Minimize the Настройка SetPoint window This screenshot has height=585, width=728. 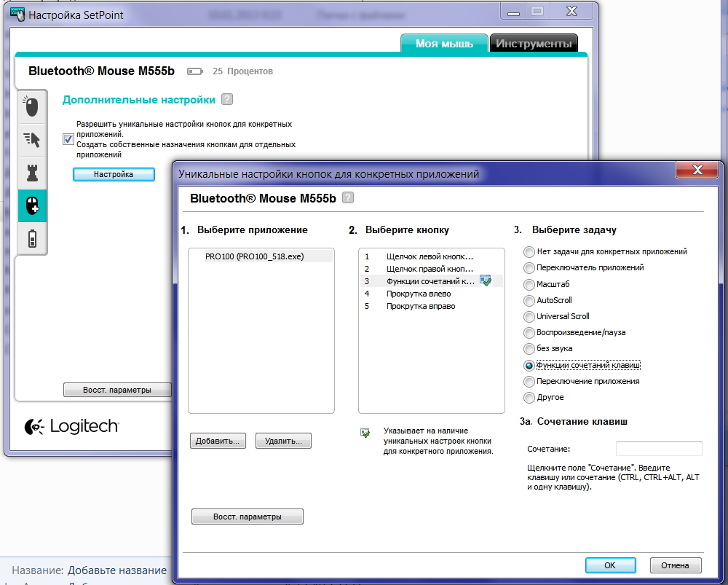(x=513, y=12)
